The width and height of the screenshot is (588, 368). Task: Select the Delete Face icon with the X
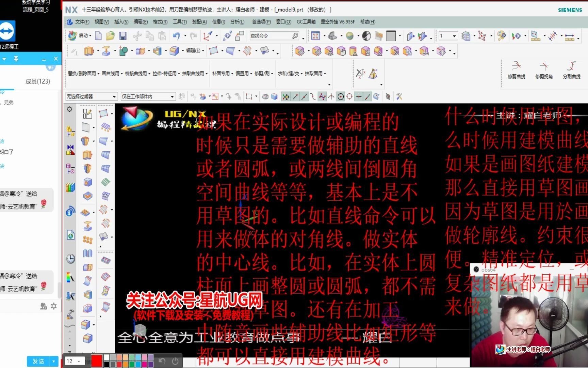point(394,51)
